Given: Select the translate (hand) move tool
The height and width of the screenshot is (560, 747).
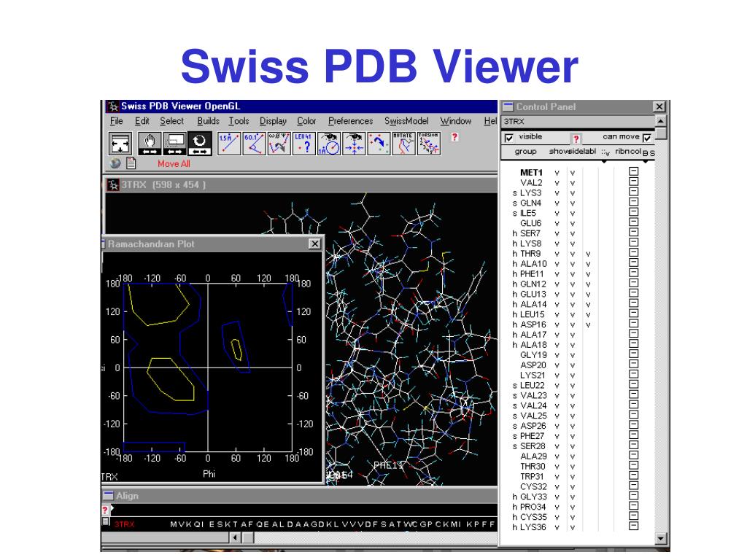Looking at the screenshot, I should point(150,144).
